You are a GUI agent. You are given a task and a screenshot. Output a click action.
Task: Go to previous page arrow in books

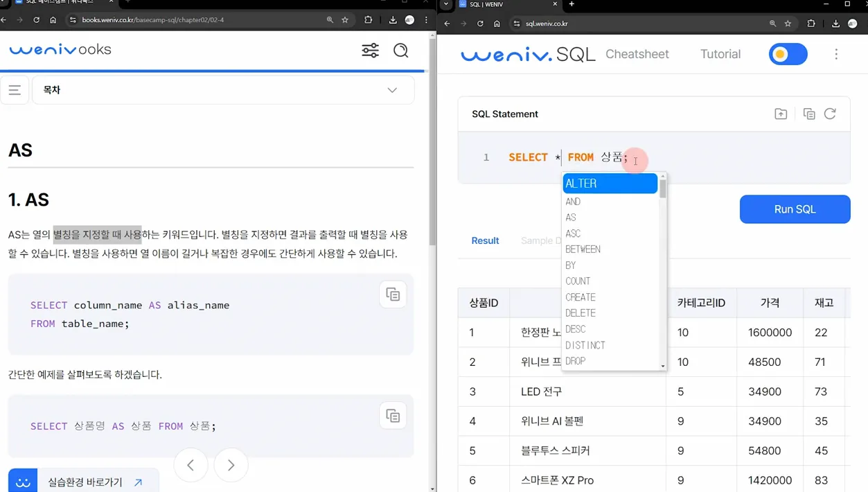191,465
